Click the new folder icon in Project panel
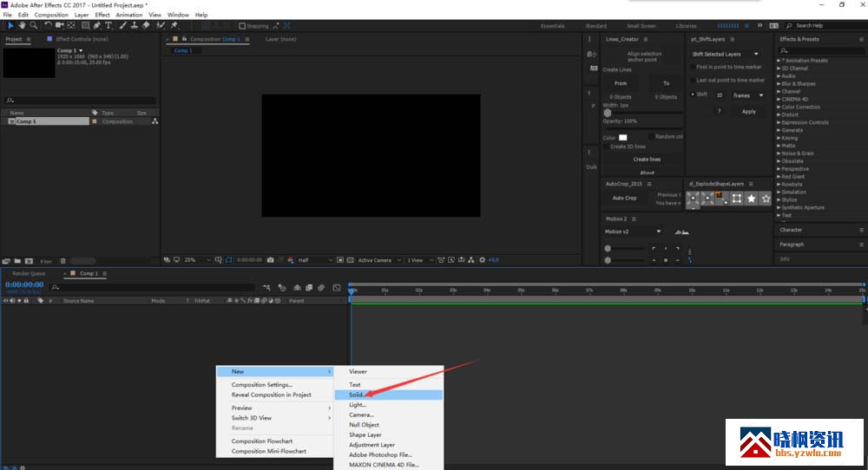The image size is (868, 470). (17, 261)
